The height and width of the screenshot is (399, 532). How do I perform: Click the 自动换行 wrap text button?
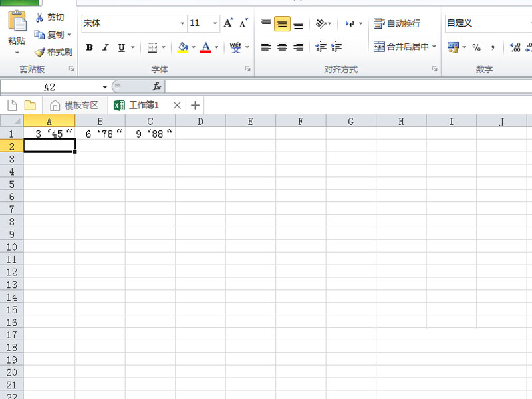coord(397,23)
